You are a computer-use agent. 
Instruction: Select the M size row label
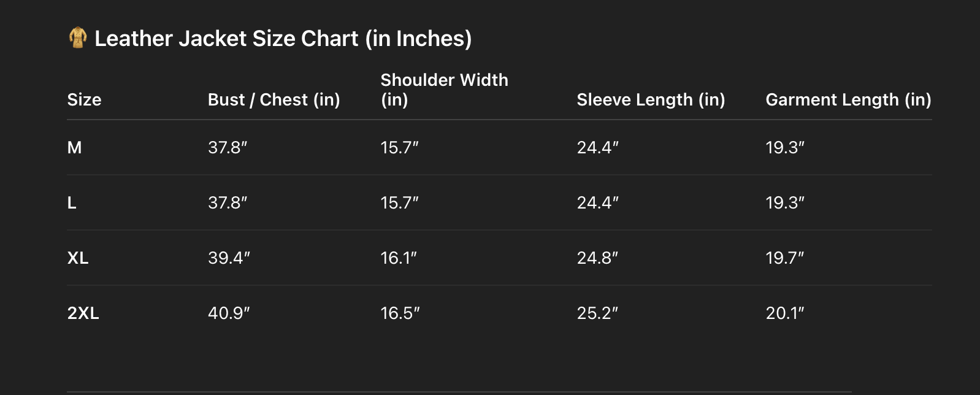(x=74, y=148)
